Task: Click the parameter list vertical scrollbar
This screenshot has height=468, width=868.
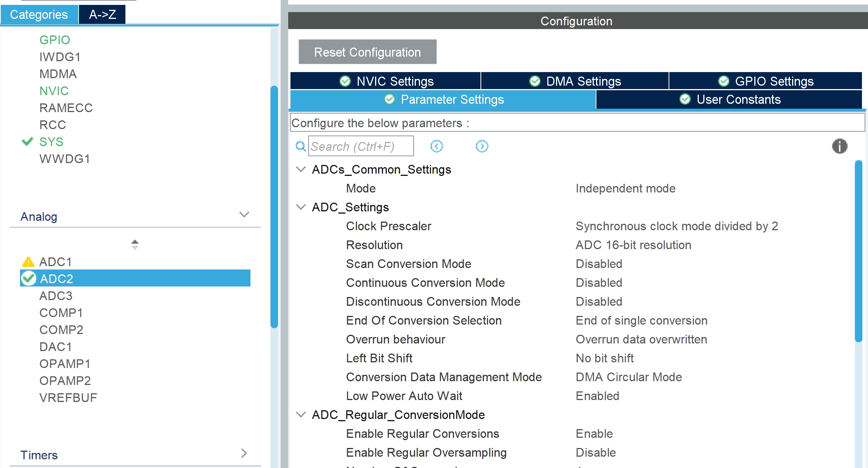Action: pyautogui.click(x=859, y=251)
